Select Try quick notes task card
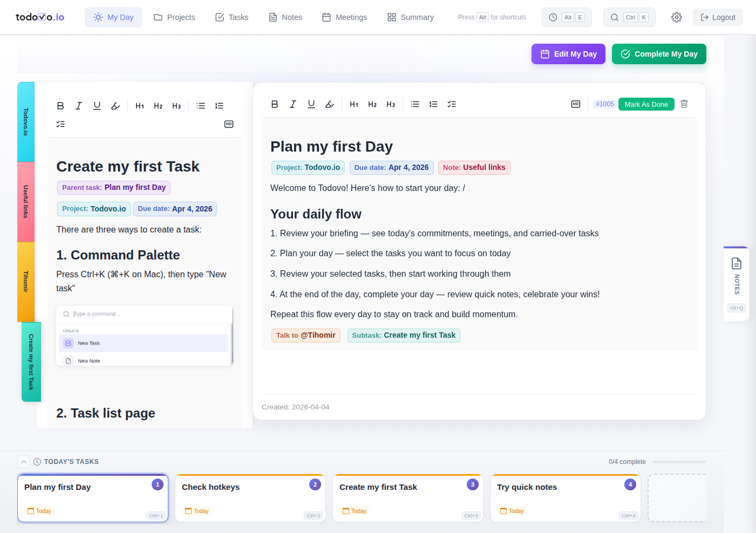The image size is (756, 533). [x=566, y=498]
